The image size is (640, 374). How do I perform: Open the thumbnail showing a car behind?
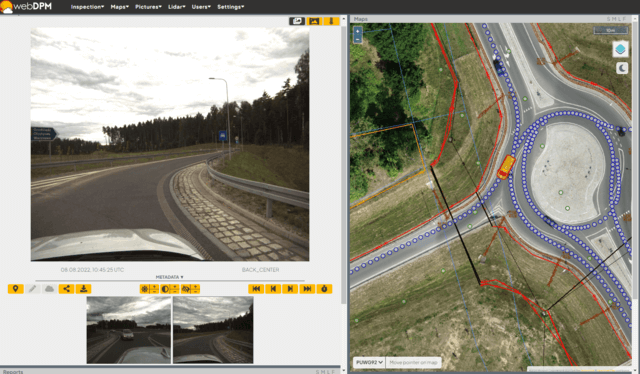[129, 330]
